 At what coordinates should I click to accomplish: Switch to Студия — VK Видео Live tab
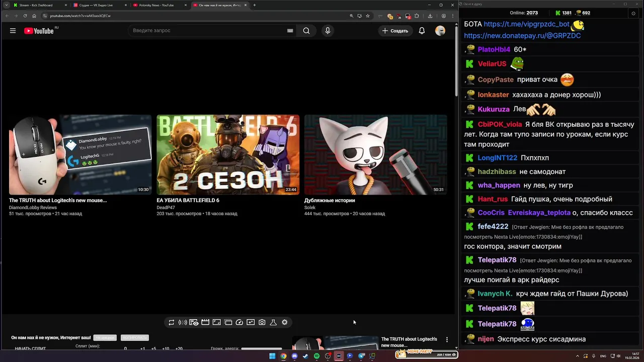tap(99, 5)
